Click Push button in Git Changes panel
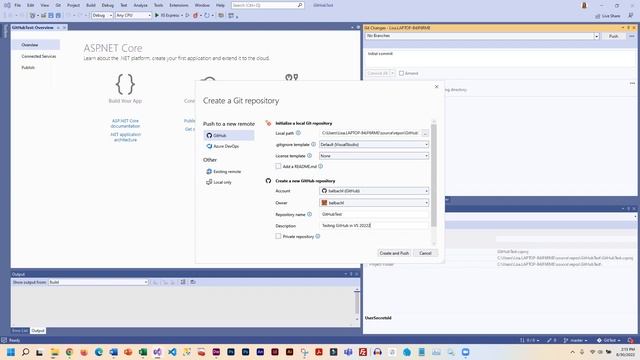Screen dimensions: 640x360 (x=613, y=36)
